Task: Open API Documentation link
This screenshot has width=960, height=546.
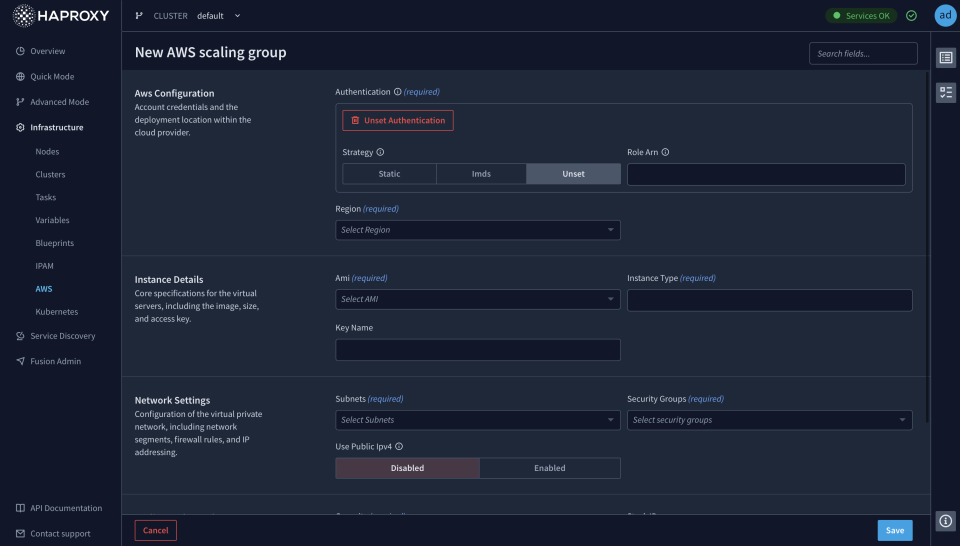Action: [66, 508]
